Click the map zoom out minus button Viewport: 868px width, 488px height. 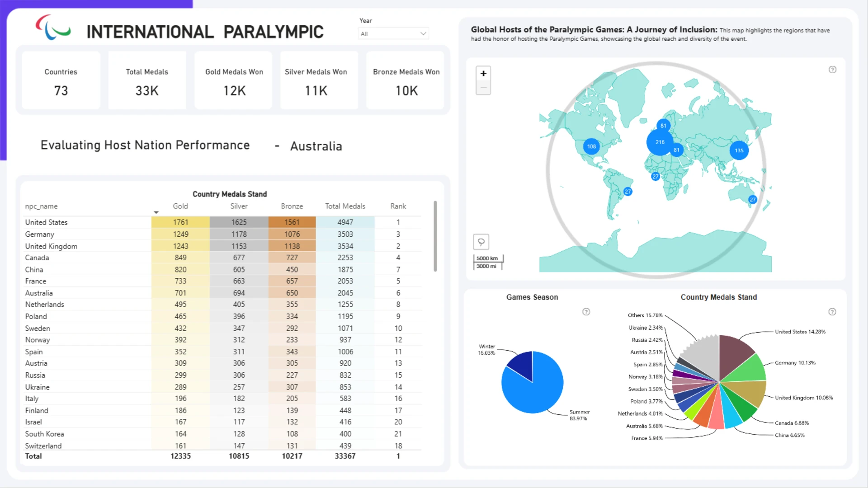click(483, 87)
